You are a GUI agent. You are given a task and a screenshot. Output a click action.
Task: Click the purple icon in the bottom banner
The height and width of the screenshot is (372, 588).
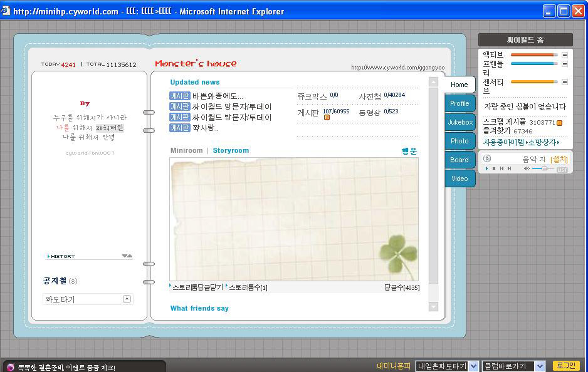click(11, 367)
